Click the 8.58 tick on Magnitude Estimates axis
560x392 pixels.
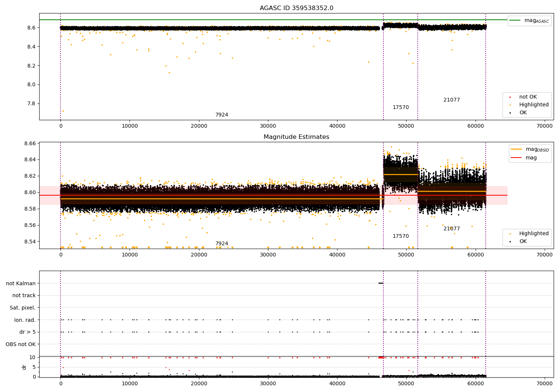coord(30,209)
